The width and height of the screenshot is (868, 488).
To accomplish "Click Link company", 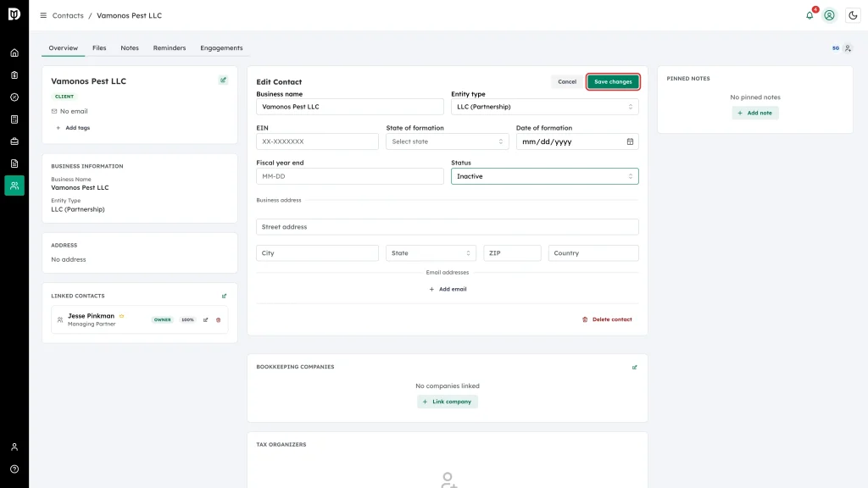I will point(448,402).
